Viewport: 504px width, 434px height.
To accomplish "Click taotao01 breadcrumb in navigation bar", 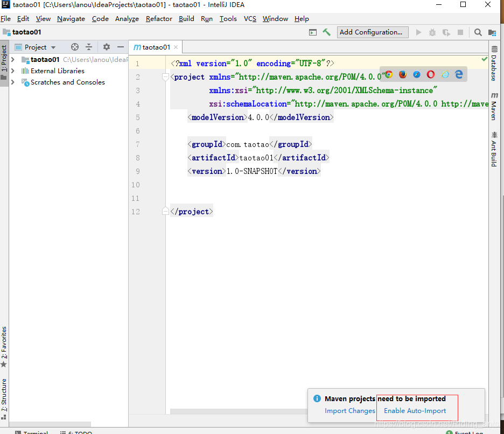I will tap(22, 32).
